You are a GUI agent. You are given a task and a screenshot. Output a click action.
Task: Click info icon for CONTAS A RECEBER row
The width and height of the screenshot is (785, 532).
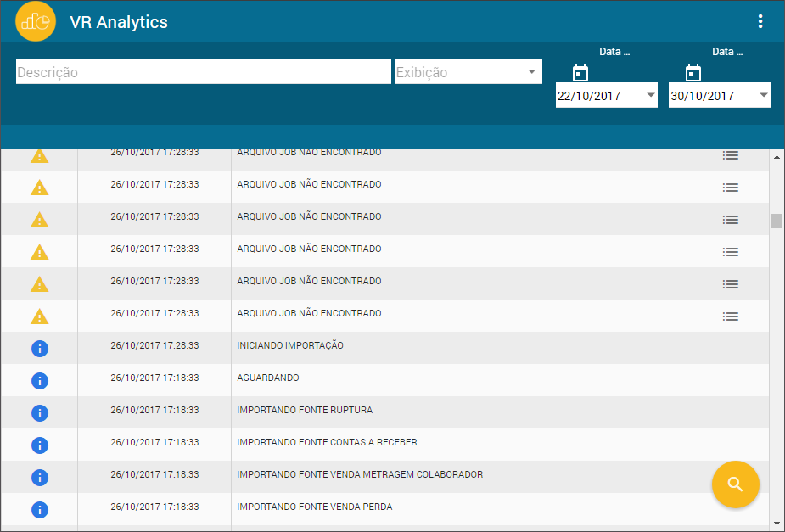(40, 445)
